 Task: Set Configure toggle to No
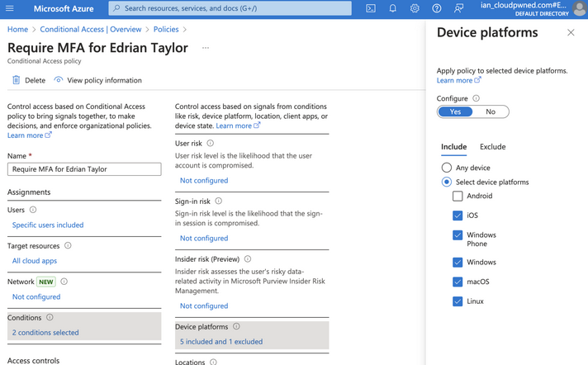point(491,111)
